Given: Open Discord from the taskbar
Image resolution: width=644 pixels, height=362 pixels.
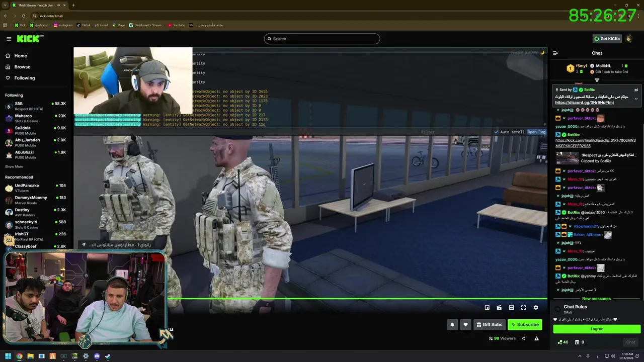Looking at the screenshot, I should point(97,356).
